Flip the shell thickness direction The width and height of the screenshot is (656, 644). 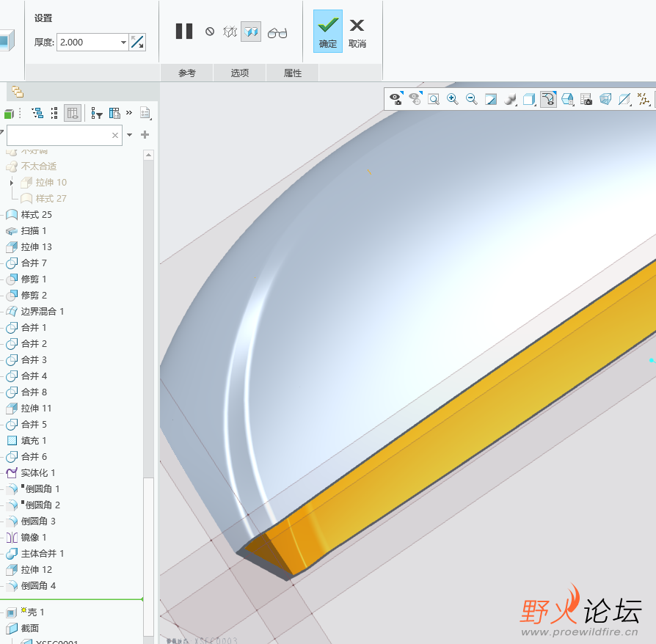pyautogui.click(x=137, y=43)
